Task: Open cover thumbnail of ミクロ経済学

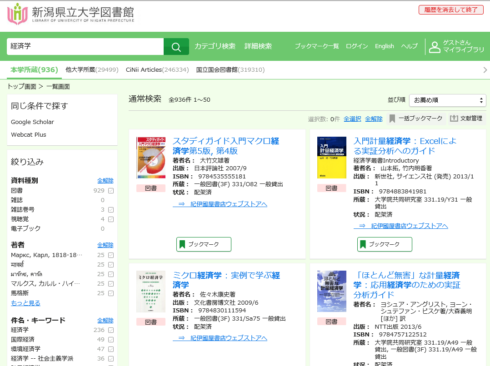Action: (x=151, y=292)
